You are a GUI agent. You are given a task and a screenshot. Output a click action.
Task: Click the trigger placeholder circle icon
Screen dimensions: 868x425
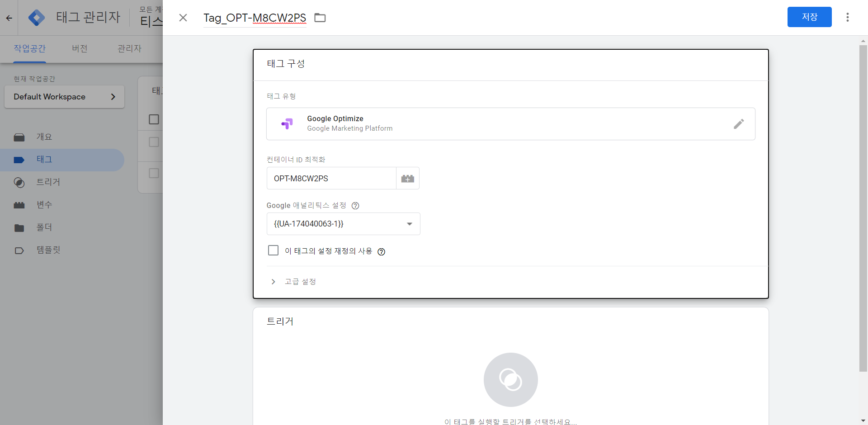(511, 380)
